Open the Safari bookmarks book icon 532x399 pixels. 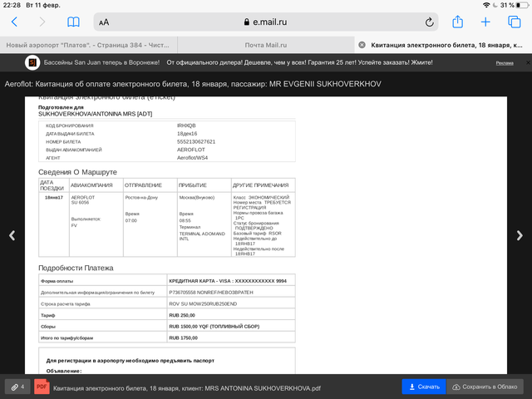pyautogui.click(x=74, y=22)
